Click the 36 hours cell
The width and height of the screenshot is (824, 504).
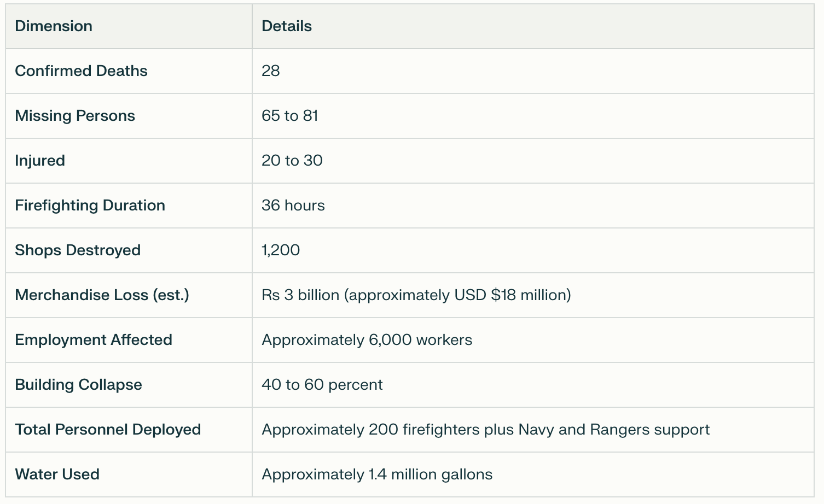point(293,206)
